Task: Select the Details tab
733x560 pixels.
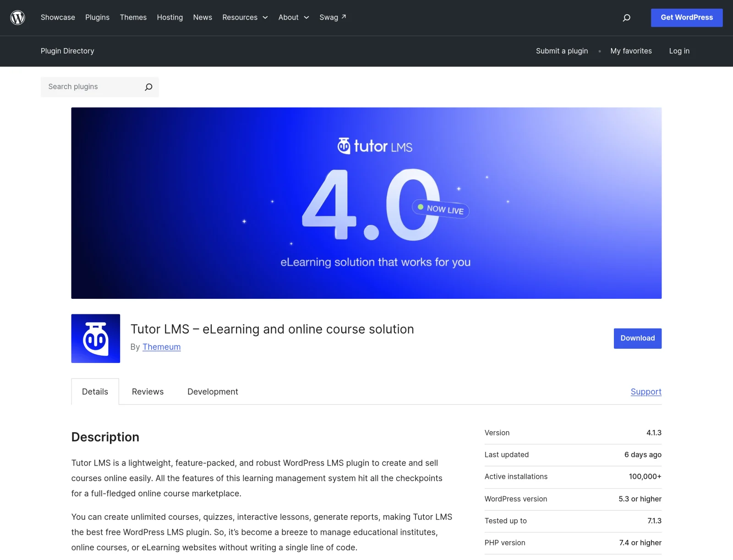Action: [x=95, y=392]
